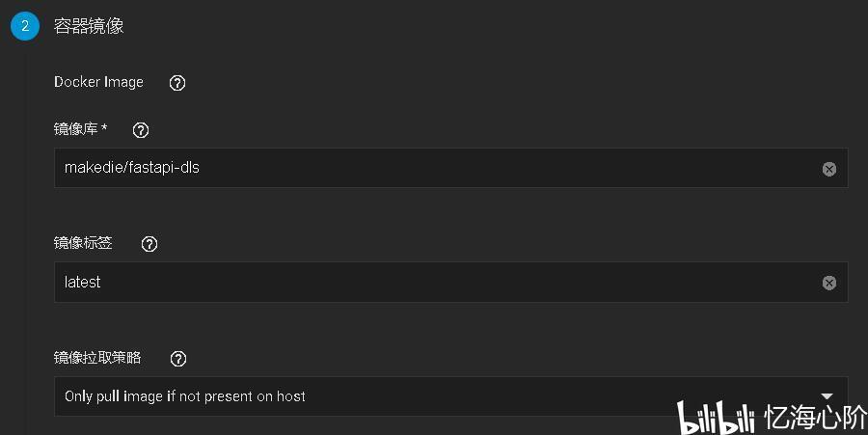Select the 容器镜像 step header
868x435 pixels.
(x=89, y=26)
